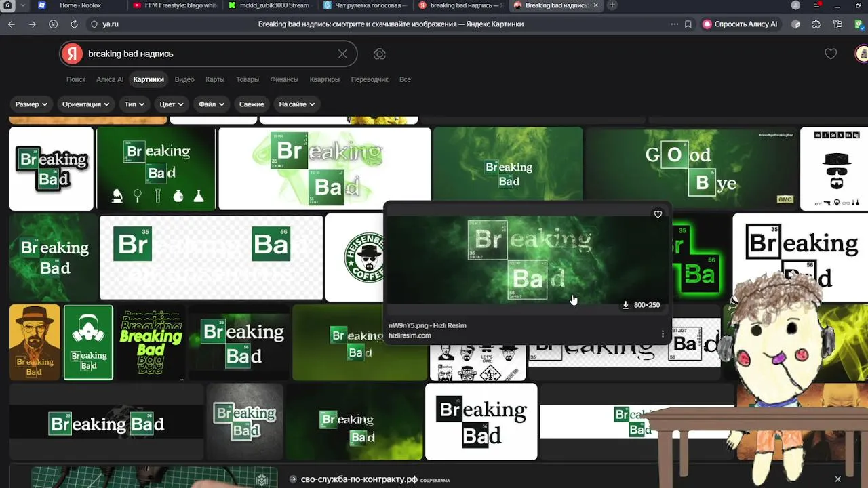Switch to the FFM Freestyle browser tab
868x488 pixels.
point(175,5)
